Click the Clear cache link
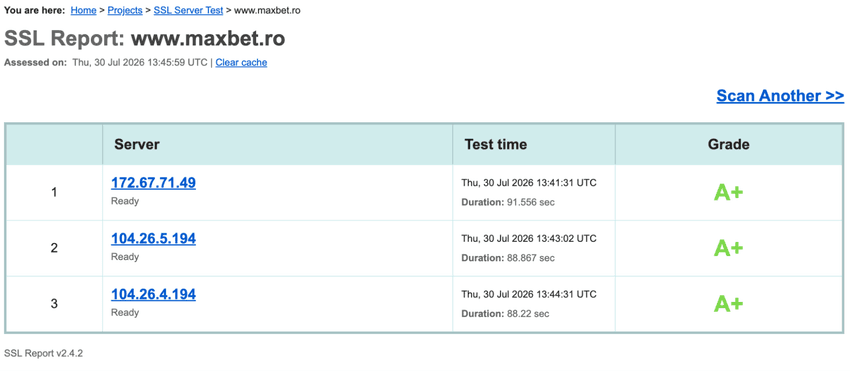The width and height of the screenshot is (850, 373). 241,62
